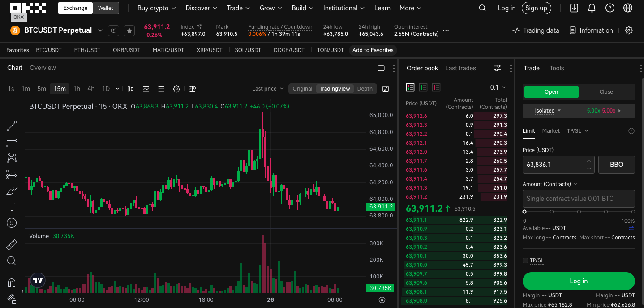The height and width of the screenshot is (308, 644).
Task: Expand the TP/SL order type dropdown
Action: tap(577, 131)
